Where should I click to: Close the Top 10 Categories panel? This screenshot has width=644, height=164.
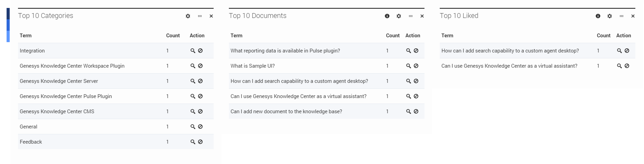211,16
